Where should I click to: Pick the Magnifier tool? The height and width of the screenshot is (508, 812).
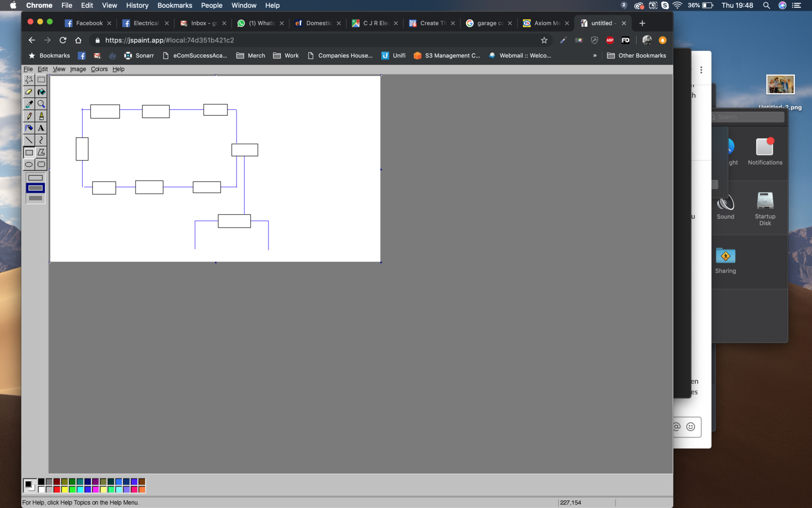41,104
